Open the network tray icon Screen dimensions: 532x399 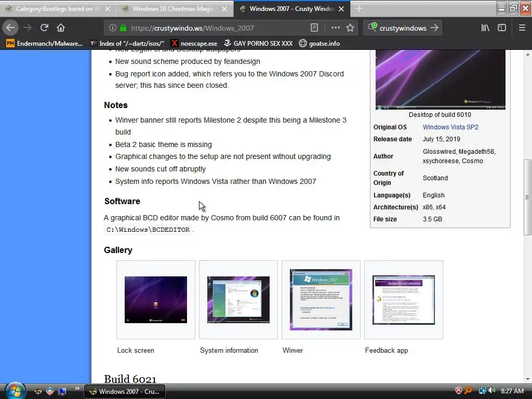[x=482, y=391]
